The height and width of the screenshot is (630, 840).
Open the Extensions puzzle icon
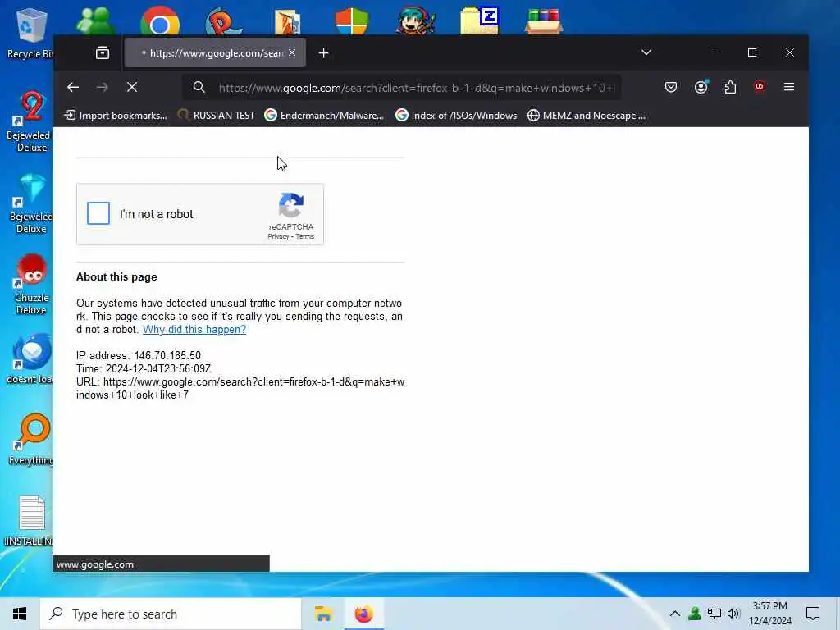point(730,87)
